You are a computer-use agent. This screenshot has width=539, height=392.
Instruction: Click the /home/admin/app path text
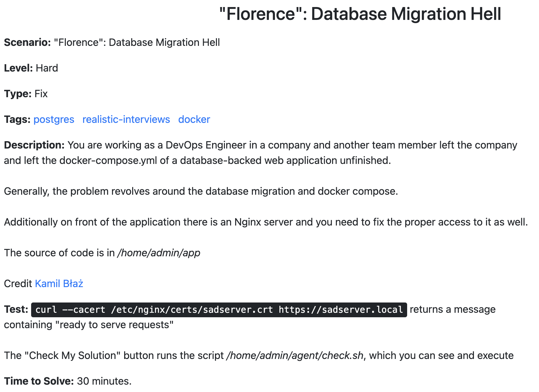(159, 253)
